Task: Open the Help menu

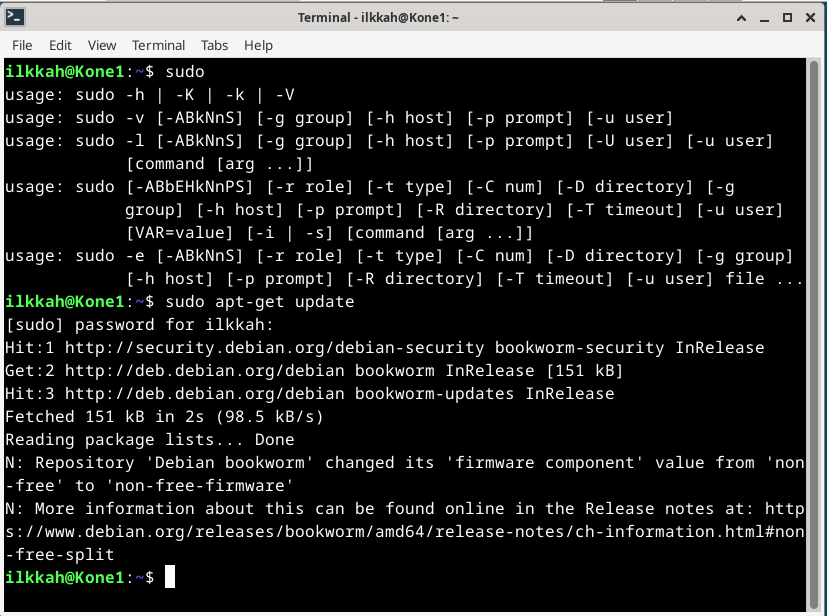Action: click(x=258, y=45)
